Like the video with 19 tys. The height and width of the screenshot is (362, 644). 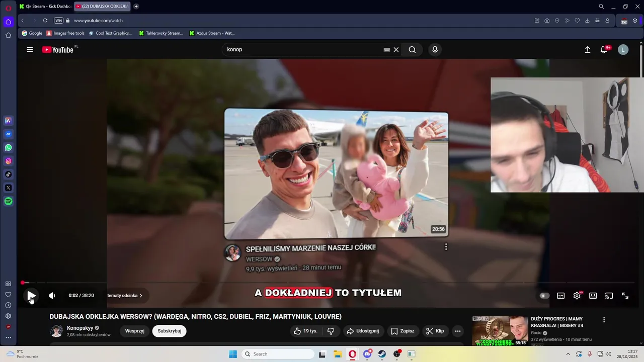pos(306,331)
